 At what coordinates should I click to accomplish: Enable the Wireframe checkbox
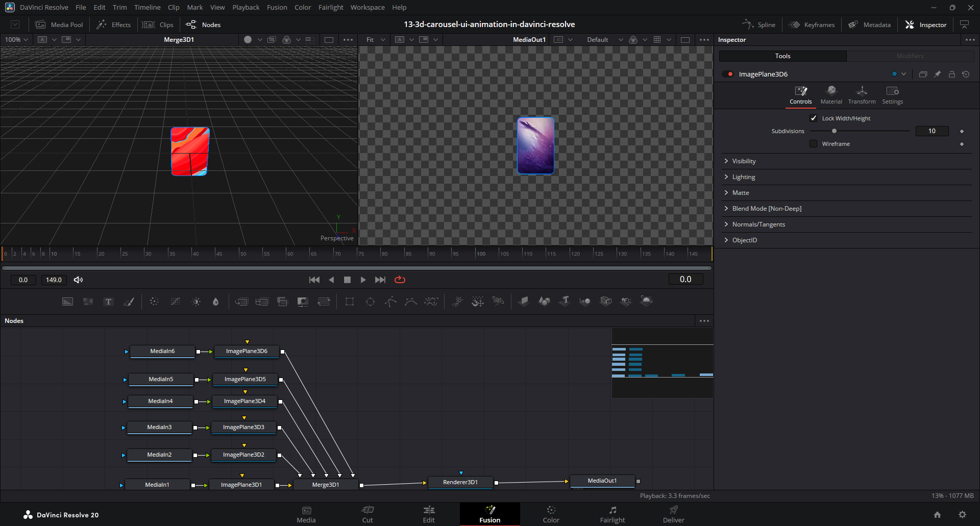(814, 144)
